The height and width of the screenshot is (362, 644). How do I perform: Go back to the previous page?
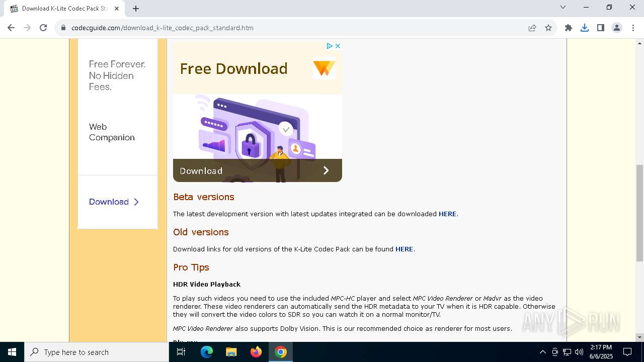click(x=11, y=28)
